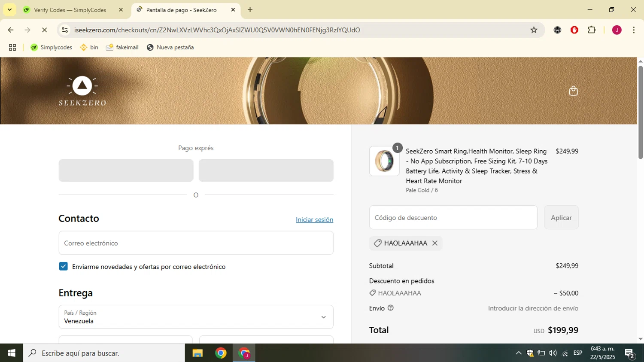Click the battery/power tray icon

point(541,353)
